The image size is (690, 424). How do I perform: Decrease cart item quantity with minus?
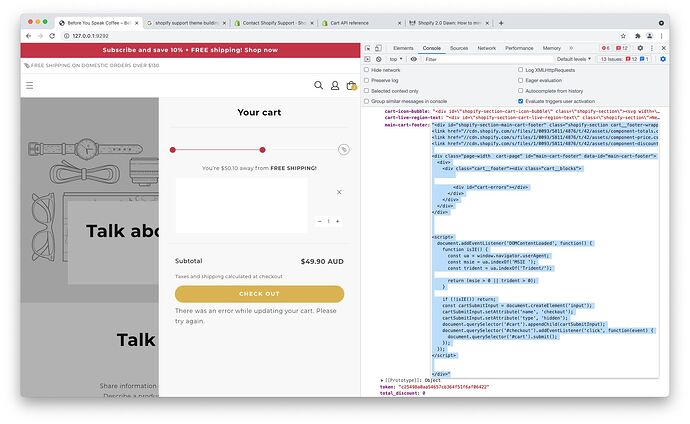click(x=319, y=221)
